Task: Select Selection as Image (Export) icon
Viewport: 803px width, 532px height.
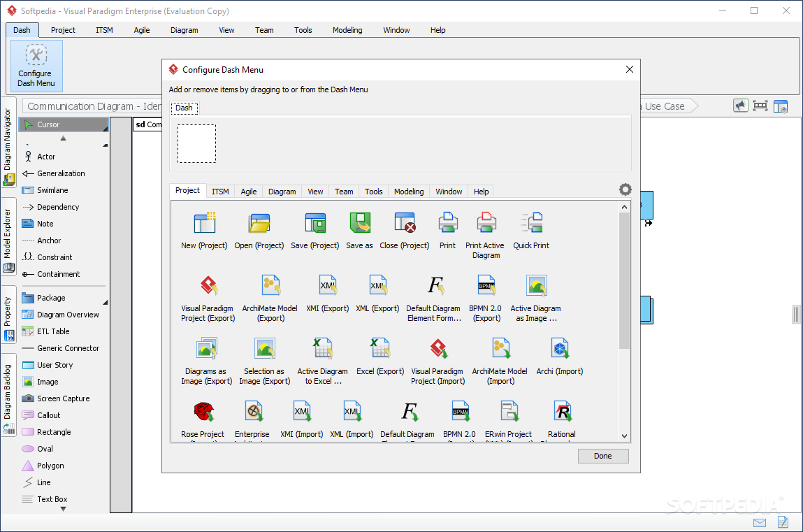Action: coord(265,349)
